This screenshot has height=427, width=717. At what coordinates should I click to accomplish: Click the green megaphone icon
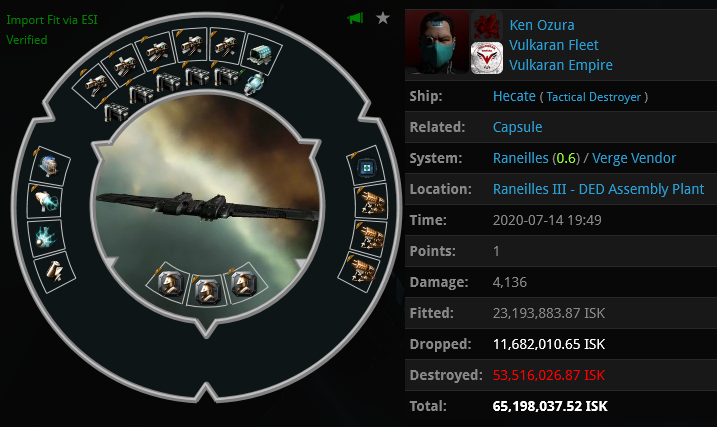[x=355, y=18]
